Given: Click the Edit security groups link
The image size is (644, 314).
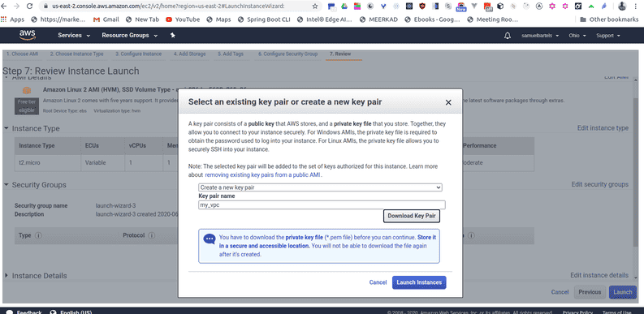Looking at the screenshot, I should 599,184.
